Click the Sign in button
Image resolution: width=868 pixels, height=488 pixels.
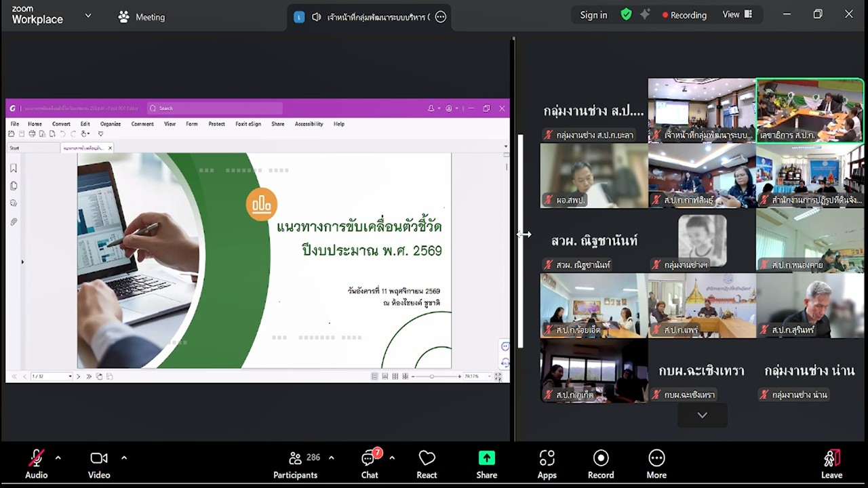click(593, 15)
